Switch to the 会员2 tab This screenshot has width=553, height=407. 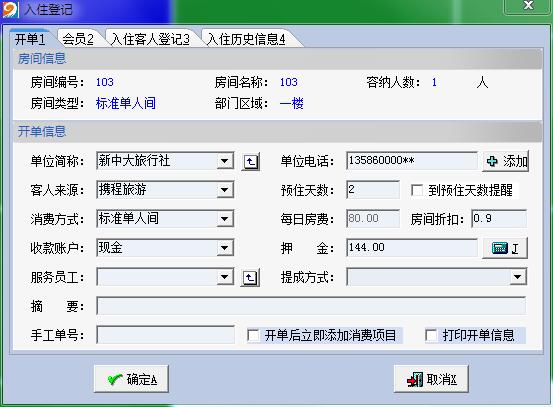point(78,39)
